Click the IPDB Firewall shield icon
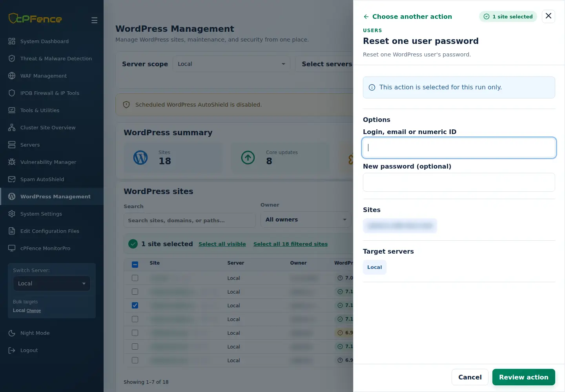This screenshot has width=565, height=392. coord(12,93)
